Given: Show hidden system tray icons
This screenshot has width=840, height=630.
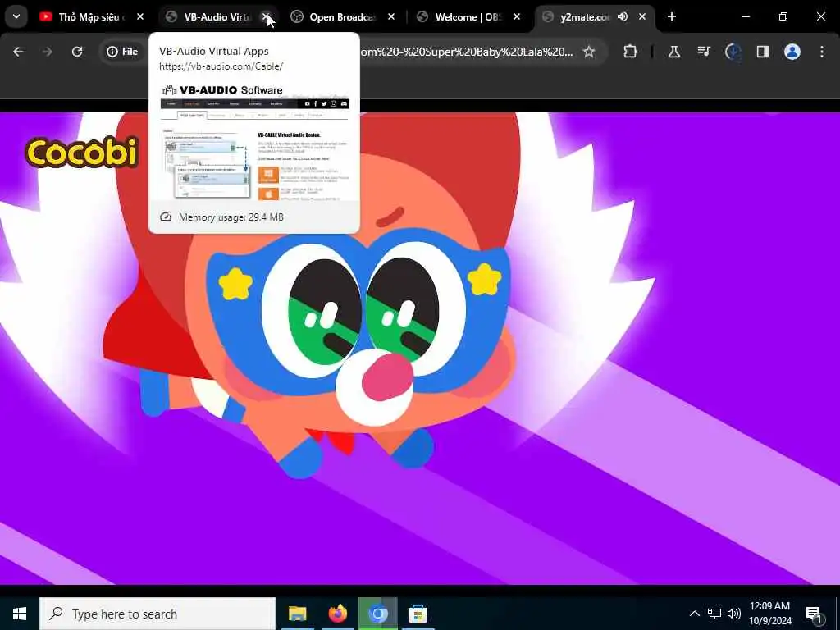Looking at the screenshot, I should tap(694, 614).
